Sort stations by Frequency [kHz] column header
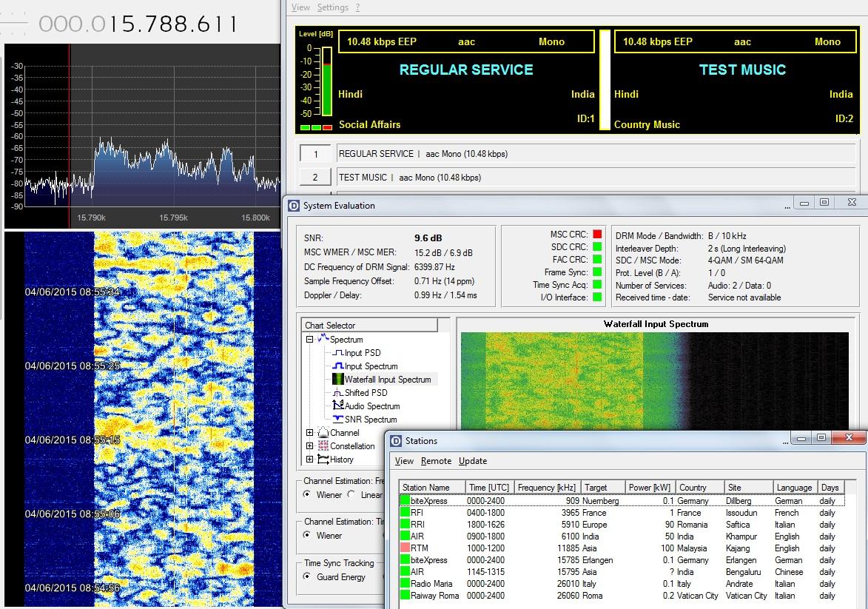 point(546,488)
